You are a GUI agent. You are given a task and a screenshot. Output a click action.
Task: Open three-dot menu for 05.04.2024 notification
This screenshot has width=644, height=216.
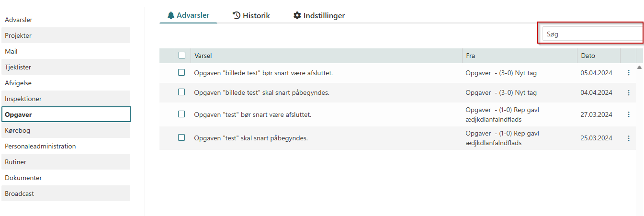click(629, 73)
